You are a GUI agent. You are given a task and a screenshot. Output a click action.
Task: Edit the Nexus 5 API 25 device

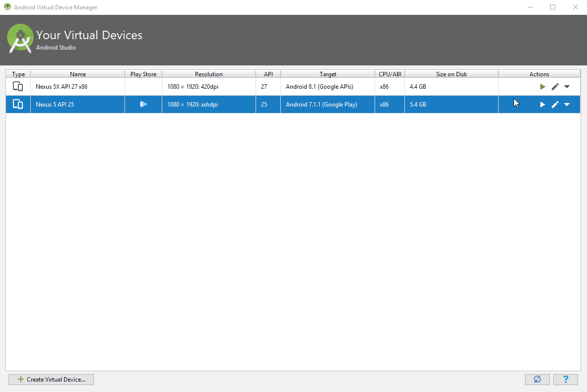pyautogui.click(x=555, y=105)
